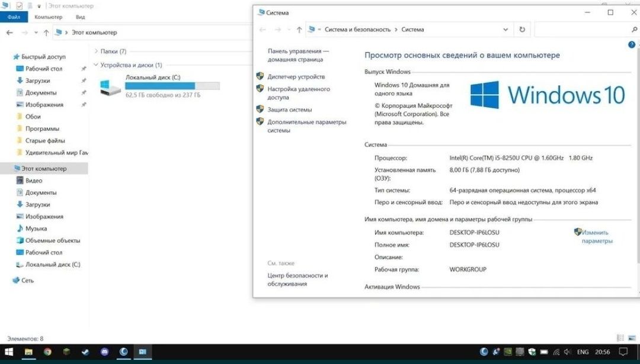Open Центр безопасности и обслуживания link
Viewport: 640px width, 364px height.
[297, 279]
